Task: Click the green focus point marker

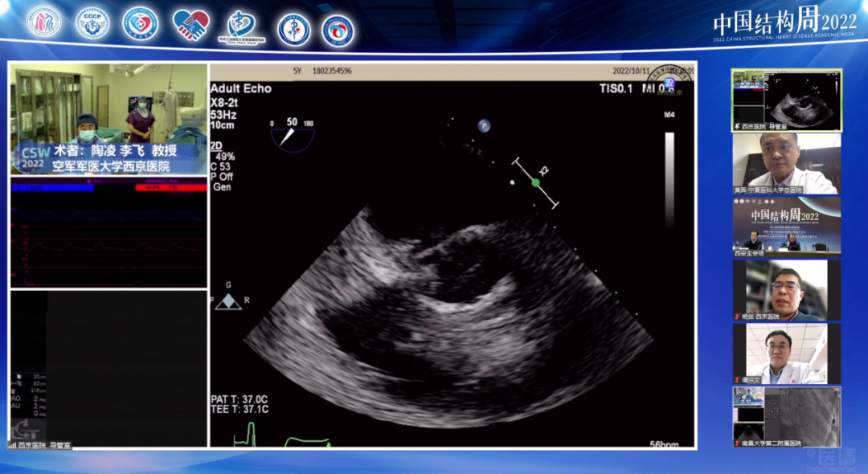Action: pyautogui.click(x=536, y=183)
